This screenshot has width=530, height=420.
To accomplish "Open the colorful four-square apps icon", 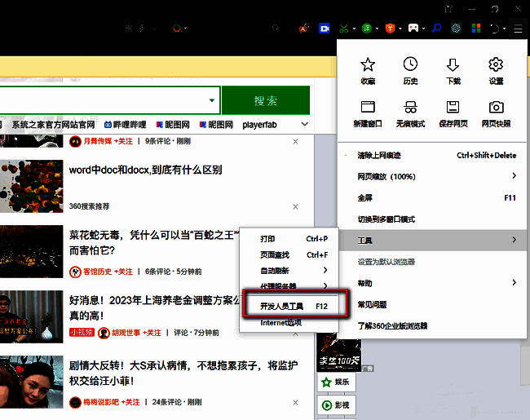I will [476, 29].
